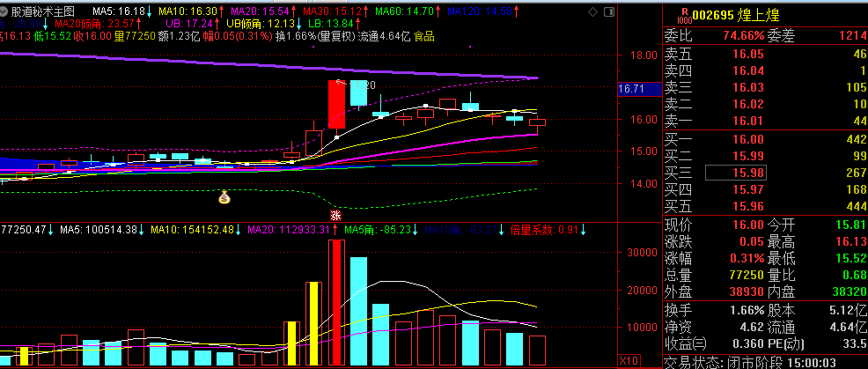This screenshot has width=868, height=369.
Task: Click the 委比 74.66% value
Action: pyautogui.click(x=744, y=36)
